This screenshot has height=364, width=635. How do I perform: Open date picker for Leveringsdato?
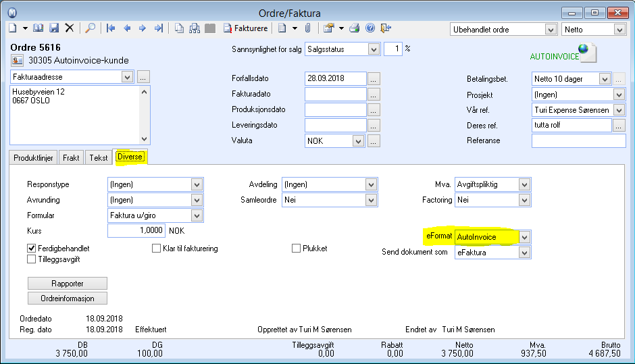[374, 126]
